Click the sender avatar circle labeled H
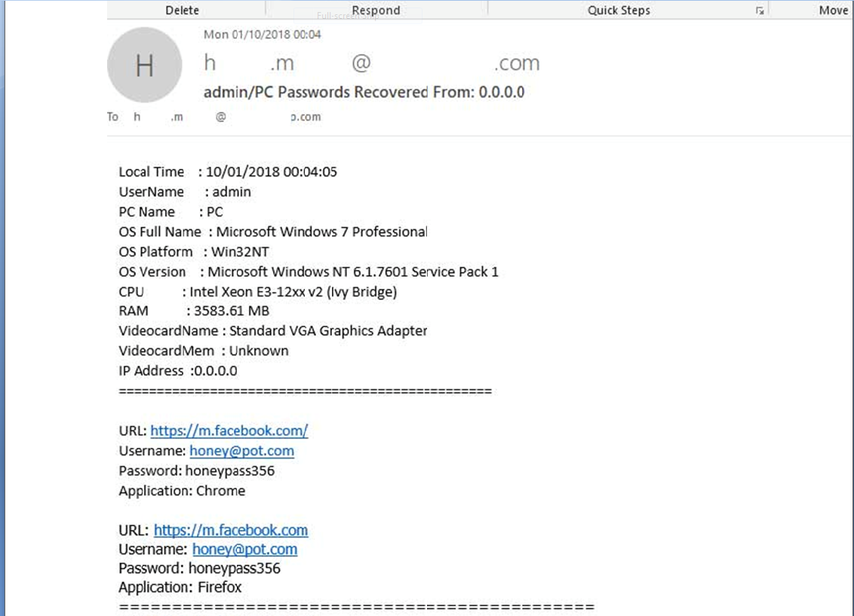Screen dimensions: 854x616 (144, 66)
